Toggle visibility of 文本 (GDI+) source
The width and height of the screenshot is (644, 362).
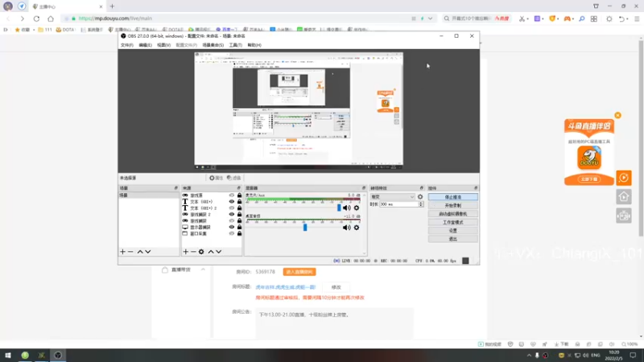pos(232,202)
